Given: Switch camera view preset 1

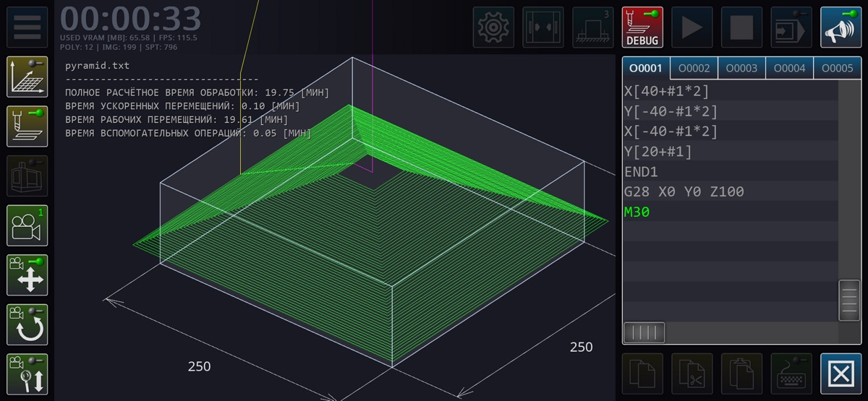Looking at the screenshot, I should [27, 225].
